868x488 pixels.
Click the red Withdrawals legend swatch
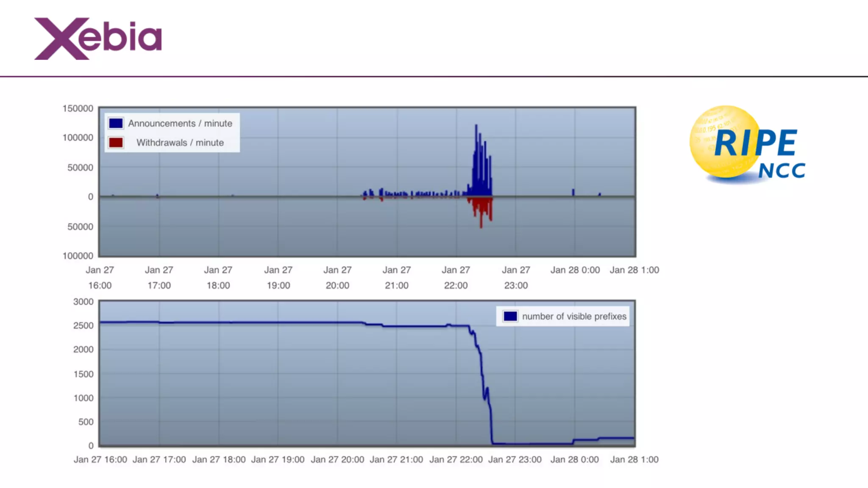(x=116, y=143)
